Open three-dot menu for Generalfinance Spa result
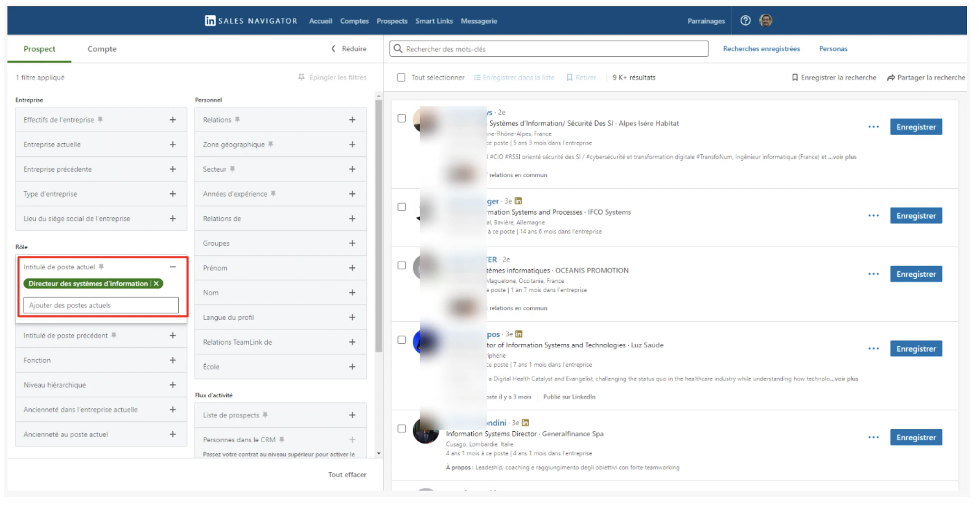Screen dimensions: 980x507 pos(873,437)
